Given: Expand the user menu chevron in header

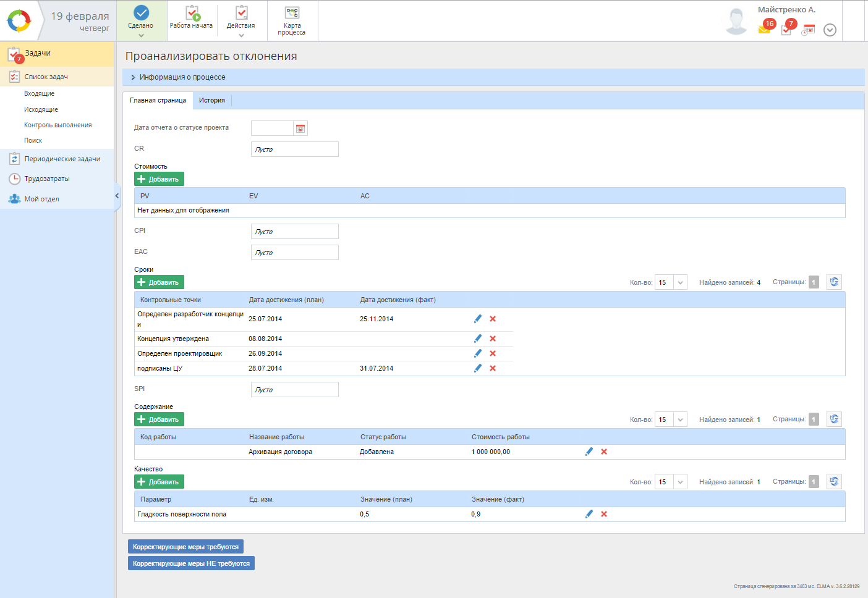Looking at the screenshot, I should tap(830, 30).
